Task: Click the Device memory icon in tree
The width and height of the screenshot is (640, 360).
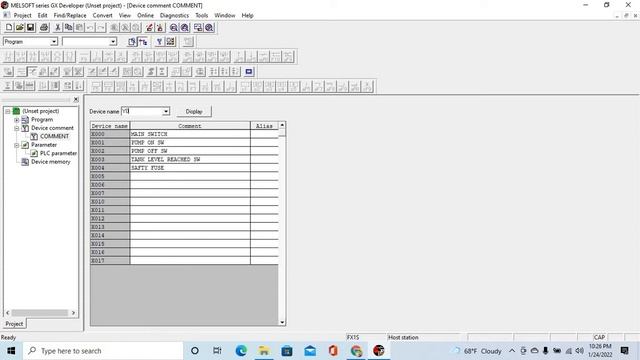Action: pos(25,162)
